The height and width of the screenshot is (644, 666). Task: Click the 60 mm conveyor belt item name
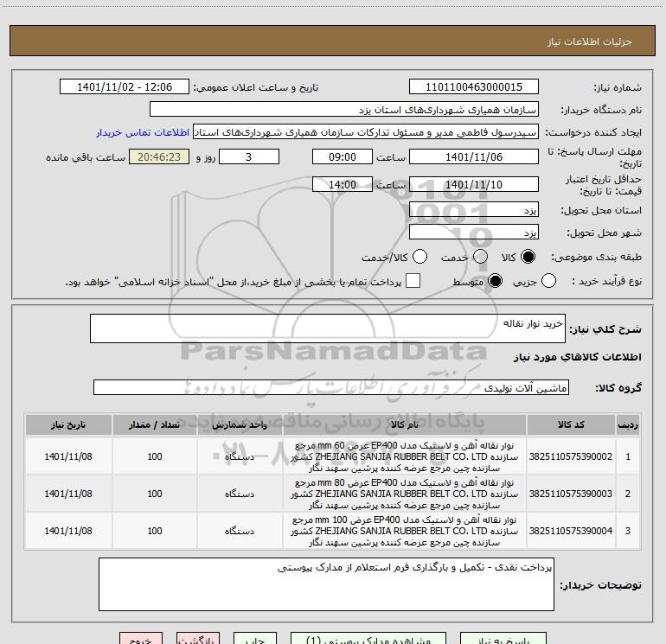tap(405, 456)
